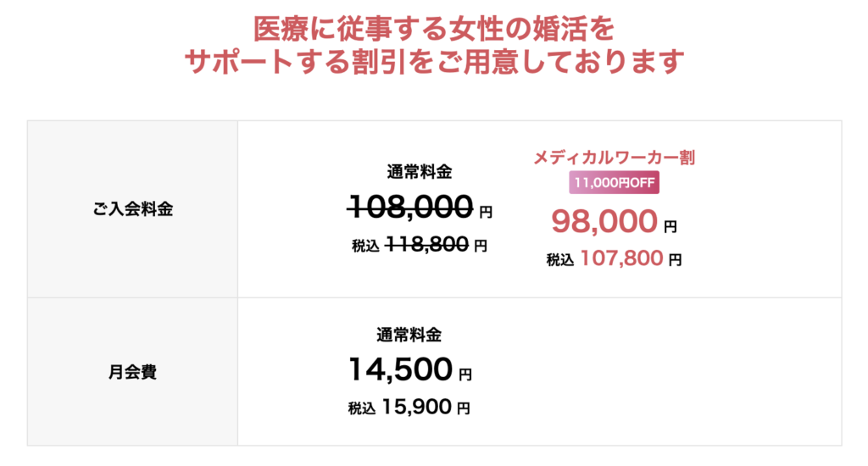
Task: Click 通常料金 label in the enrollment fee row
Action: pyautogui.click(x=420, y=172)
